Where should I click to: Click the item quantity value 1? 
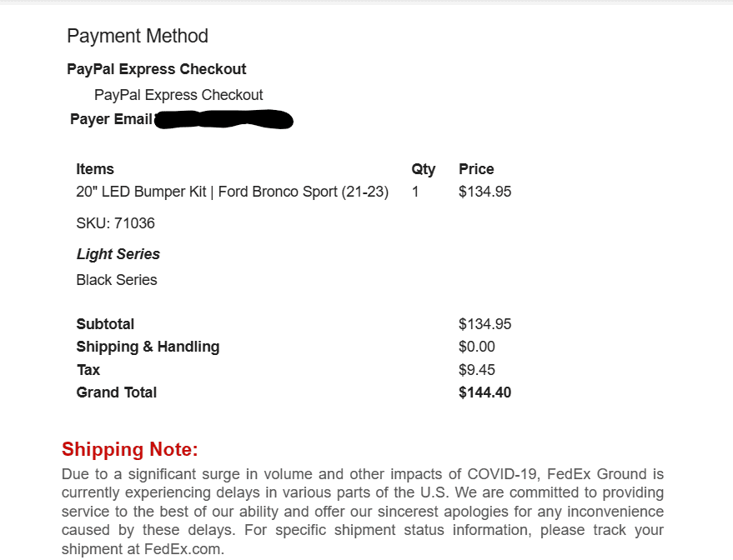[x=415, y=192]
